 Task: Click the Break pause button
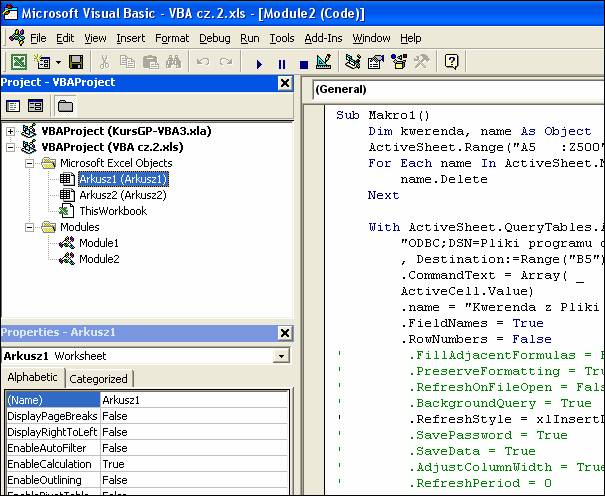tap(282, 64)
